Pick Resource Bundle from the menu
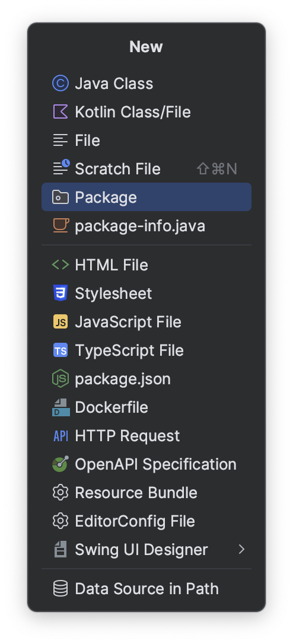This screenshot has width=293, height=644. (x=146, y=492)
